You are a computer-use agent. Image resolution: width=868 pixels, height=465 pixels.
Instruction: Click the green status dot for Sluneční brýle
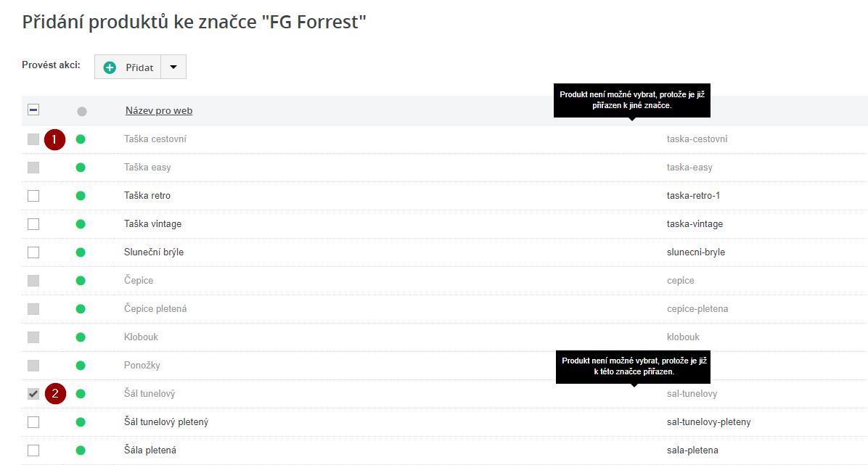81,252
